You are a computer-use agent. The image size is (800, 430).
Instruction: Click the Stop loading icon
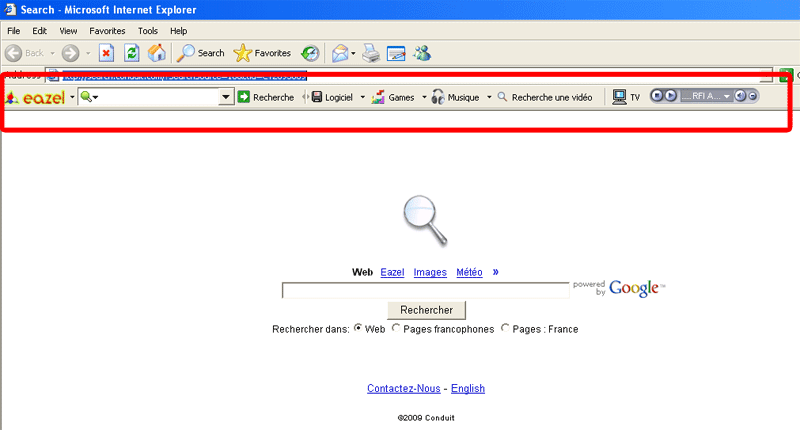click(106, 53)
